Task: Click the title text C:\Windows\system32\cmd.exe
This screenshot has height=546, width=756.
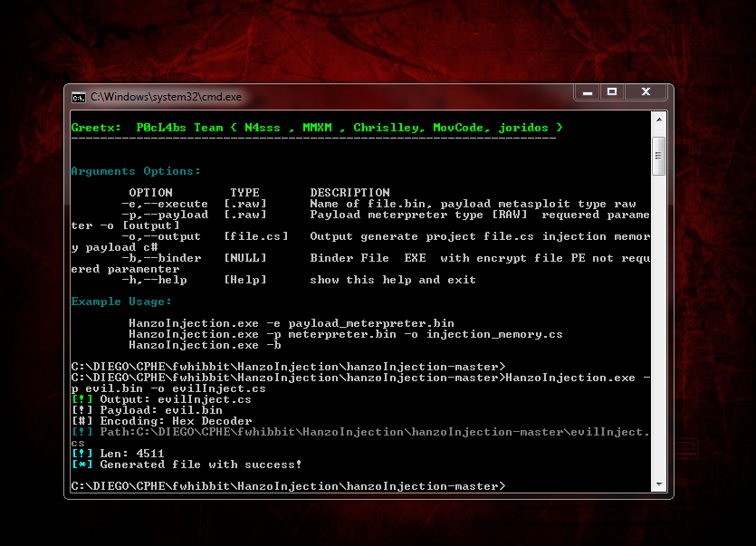Action: (x=167, y=97)
